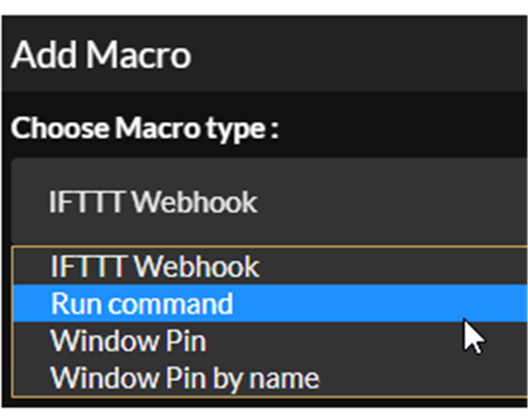
Task: Click the Choose Macro type label
Action: point(145,129)
